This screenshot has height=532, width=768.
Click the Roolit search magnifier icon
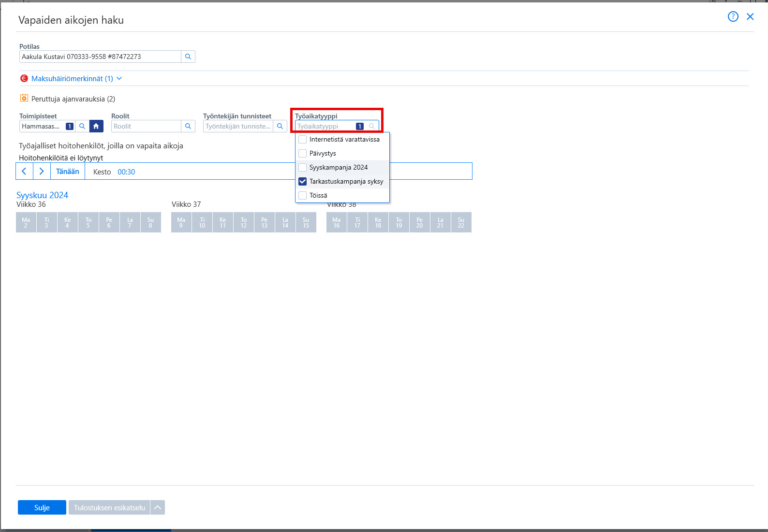click(188, 126)
